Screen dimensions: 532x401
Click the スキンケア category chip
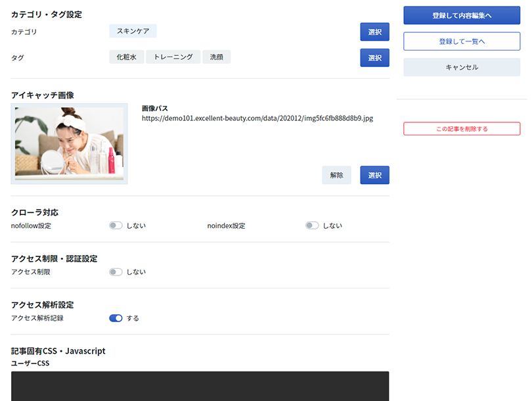tap(133, 31)
